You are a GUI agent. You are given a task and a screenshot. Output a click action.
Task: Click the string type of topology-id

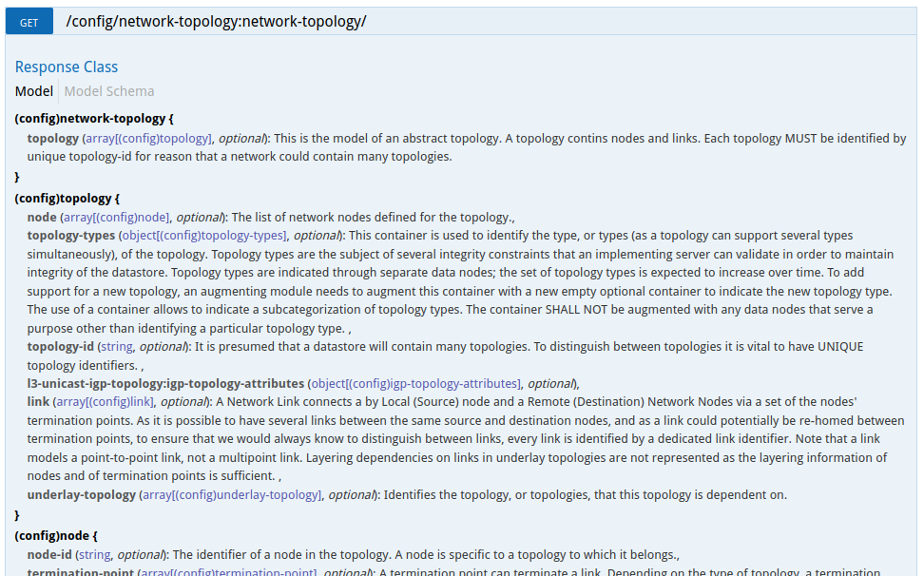point(117,347)
